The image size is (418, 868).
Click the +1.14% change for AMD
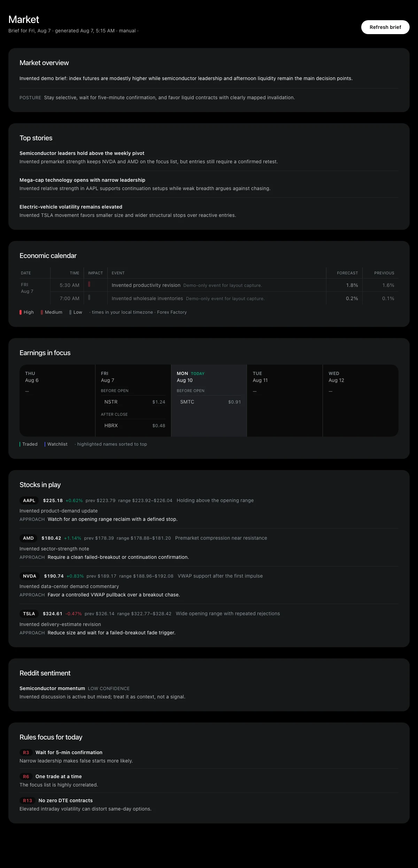(72, 538)
